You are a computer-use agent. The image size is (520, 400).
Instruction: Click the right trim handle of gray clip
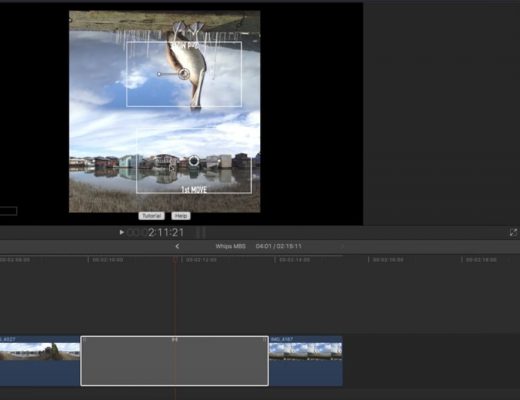click(265, 340)
